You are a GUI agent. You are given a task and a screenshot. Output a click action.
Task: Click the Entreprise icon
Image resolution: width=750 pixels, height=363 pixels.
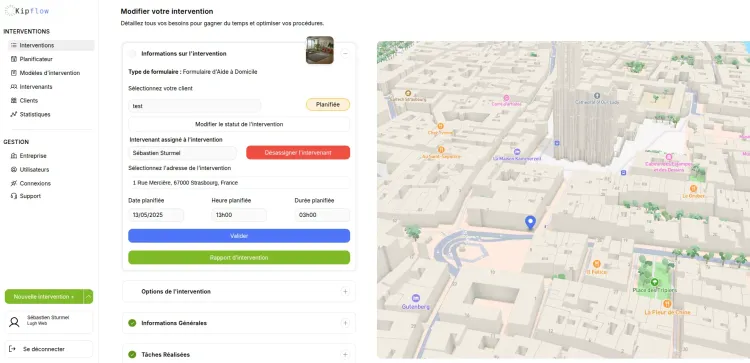tap(14, 156)
